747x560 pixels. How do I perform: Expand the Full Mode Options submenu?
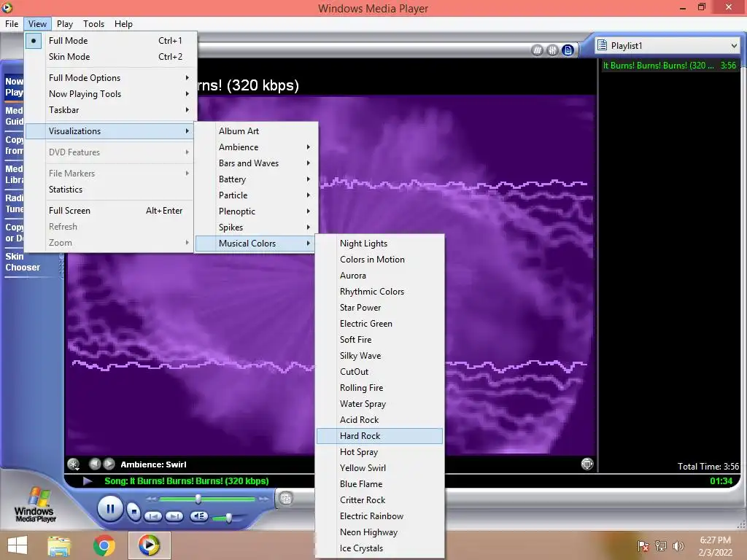coord(110,77)
